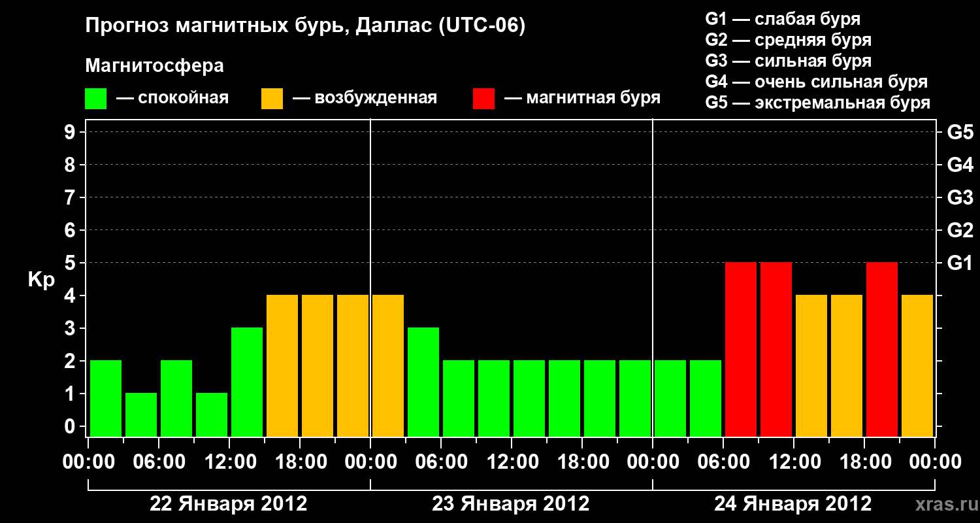Click legend line 'G1 — слабая буря'
This screenshot has width=980, height=523.
click(783, 19)
